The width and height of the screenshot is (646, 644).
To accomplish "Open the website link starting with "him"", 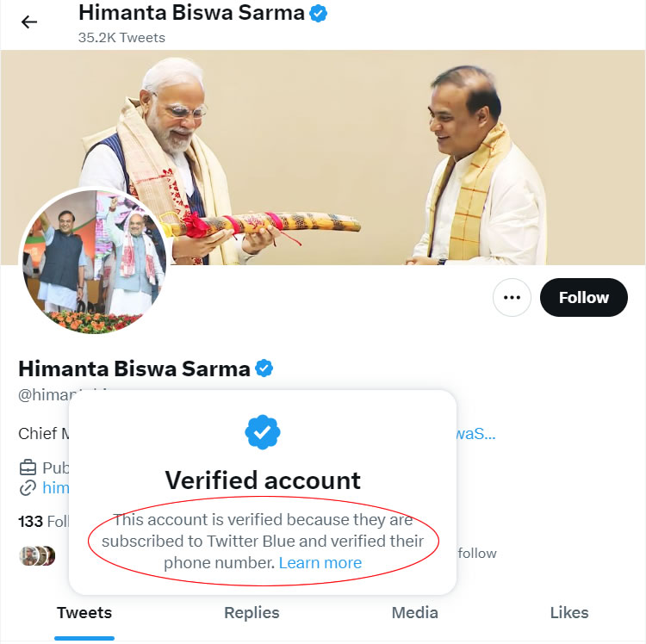I will click(56, 488).
